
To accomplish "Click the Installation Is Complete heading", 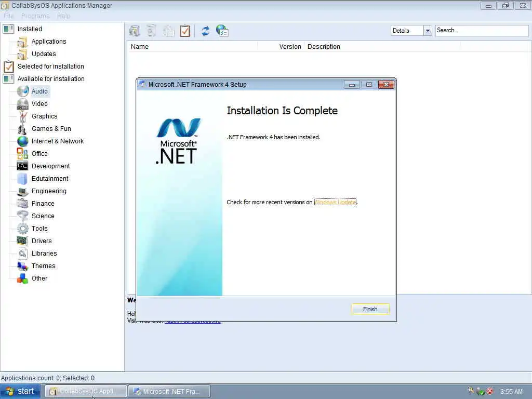I will [282, 111].
